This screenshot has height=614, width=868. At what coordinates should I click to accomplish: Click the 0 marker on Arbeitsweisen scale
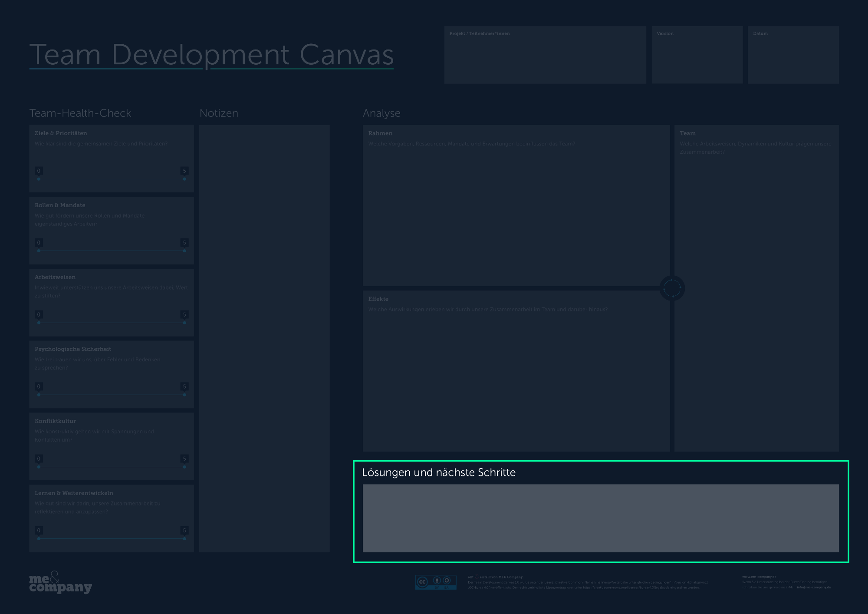click(x=39, y=315)
